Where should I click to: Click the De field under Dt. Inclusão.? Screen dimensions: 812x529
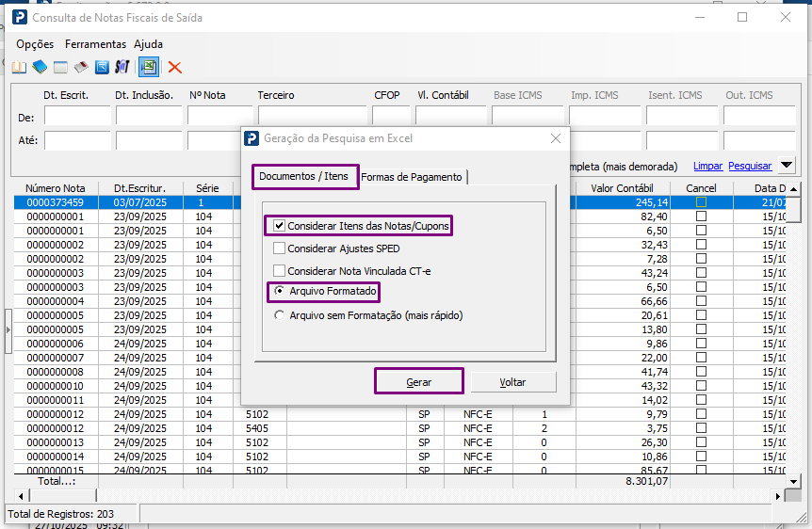point(149,116)
